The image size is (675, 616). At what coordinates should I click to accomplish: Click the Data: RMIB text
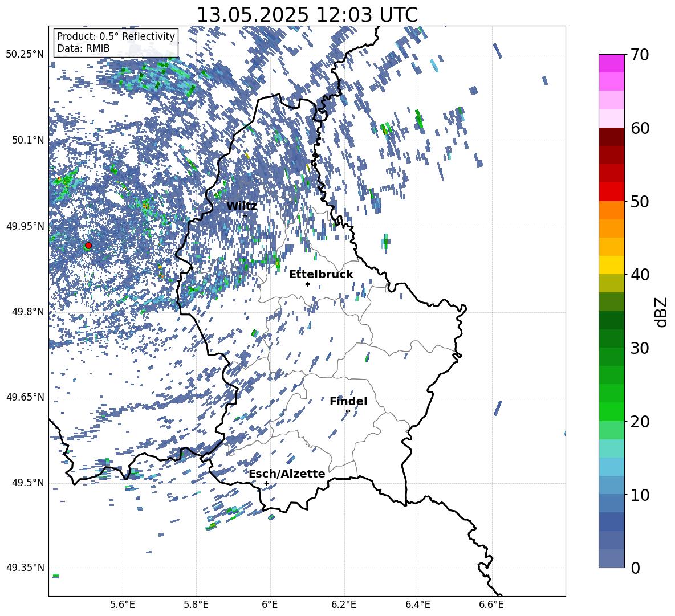point(83,48)
